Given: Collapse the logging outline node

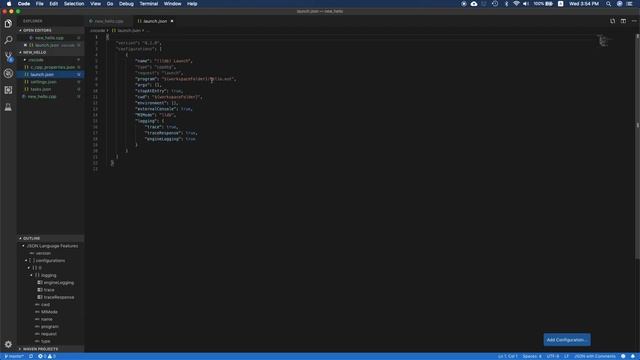Looking at the screenshot, I should (31, 275).
